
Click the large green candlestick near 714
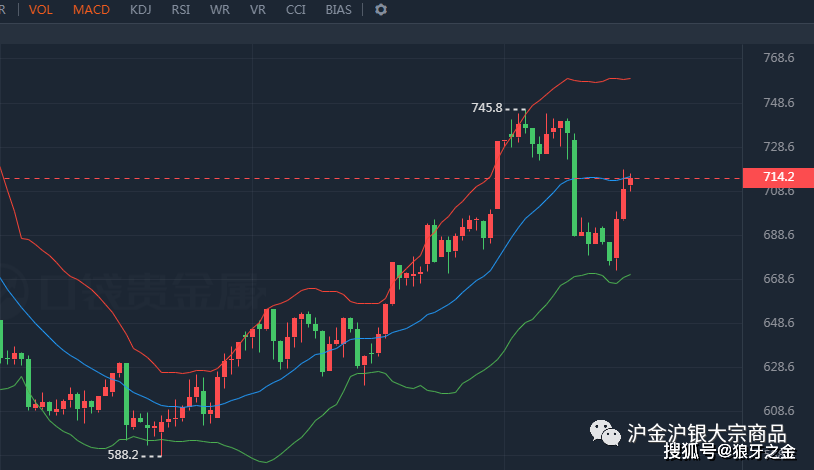(575, 188)
